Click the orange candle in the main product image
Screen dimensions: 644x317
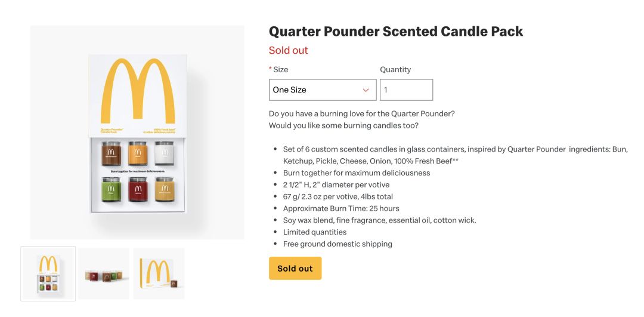tap(137, 154)
